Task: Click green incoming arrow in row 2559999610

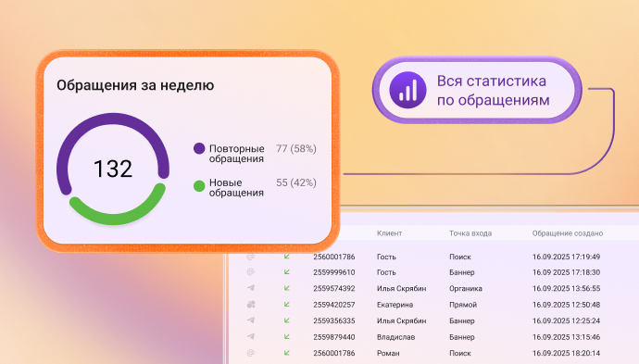Action: click(x=287, y=272)
